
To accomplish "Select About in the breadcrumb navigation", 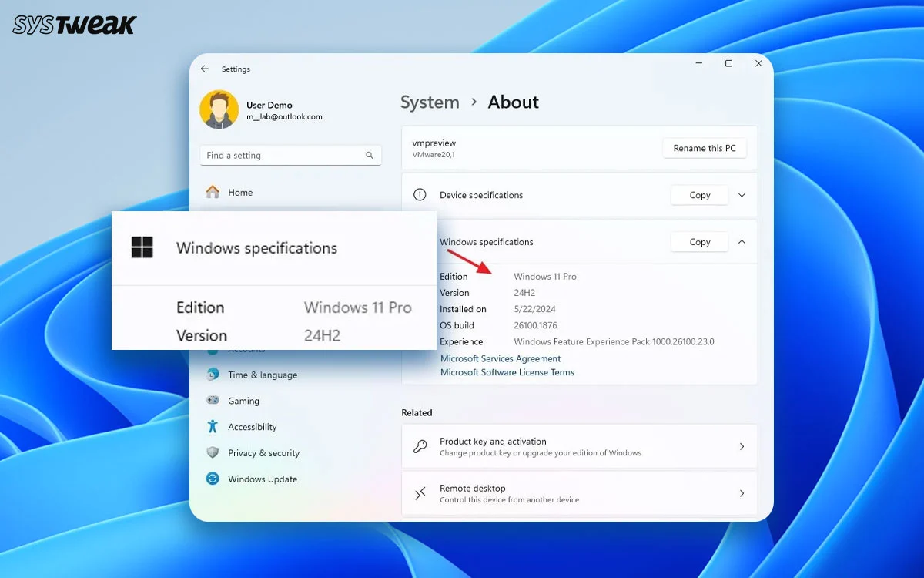I will click(x=513, y=102).
